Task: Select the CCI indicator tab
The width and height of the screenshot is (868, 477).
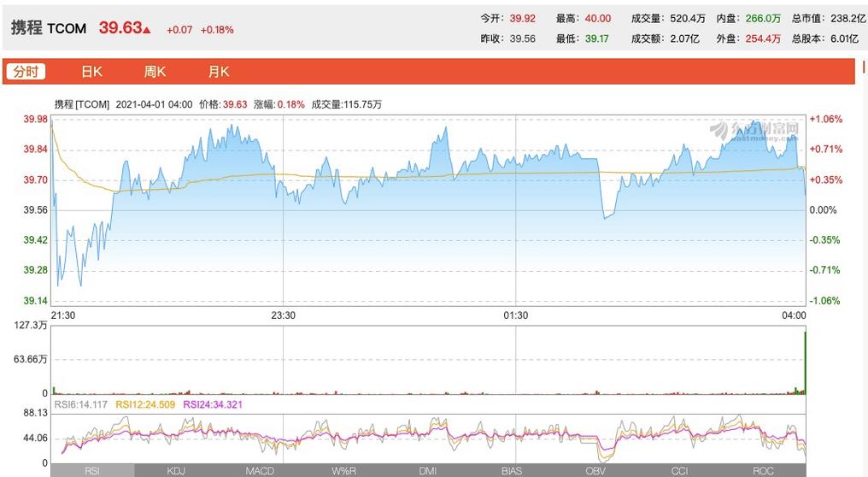Action: (x=680, y=471)
